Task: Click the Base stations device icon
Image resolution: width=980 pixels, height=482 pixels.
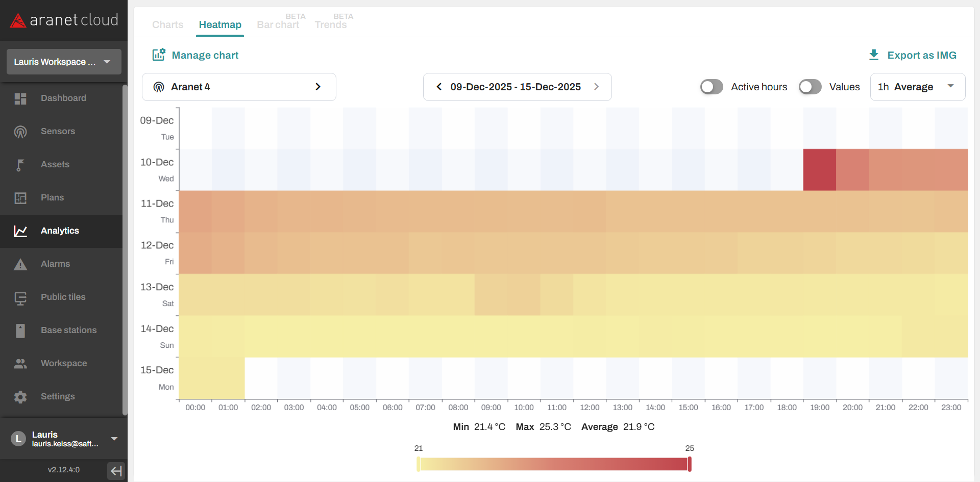Action: (20, 331)
